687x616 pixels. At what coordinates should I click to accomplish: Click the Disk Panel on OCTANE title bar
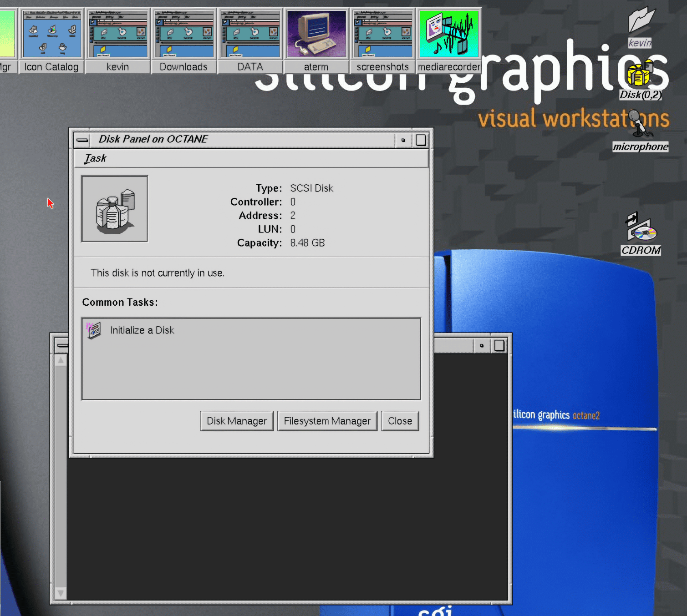[x=242, y=140]
